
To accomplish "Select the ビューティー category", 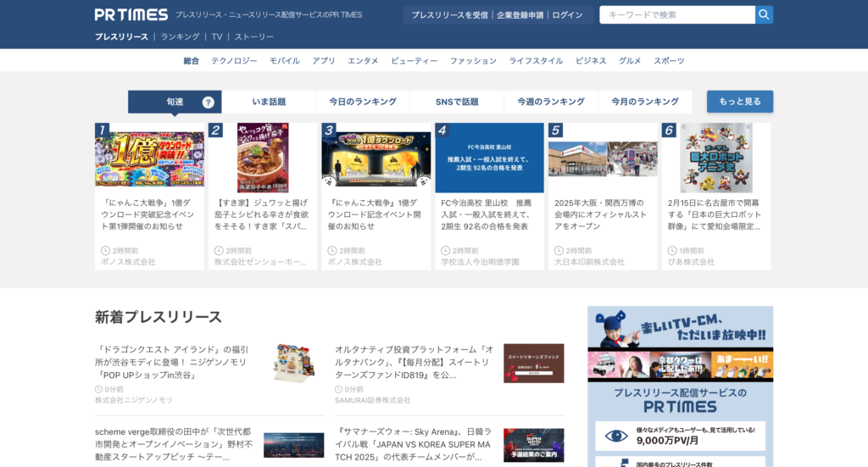I will [414, 61].
